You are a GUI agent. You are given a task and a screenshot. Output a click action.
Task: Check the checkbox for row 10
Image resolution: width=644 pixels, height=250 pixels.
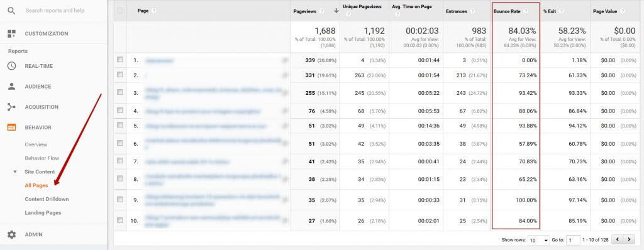(x=120, y=220)
